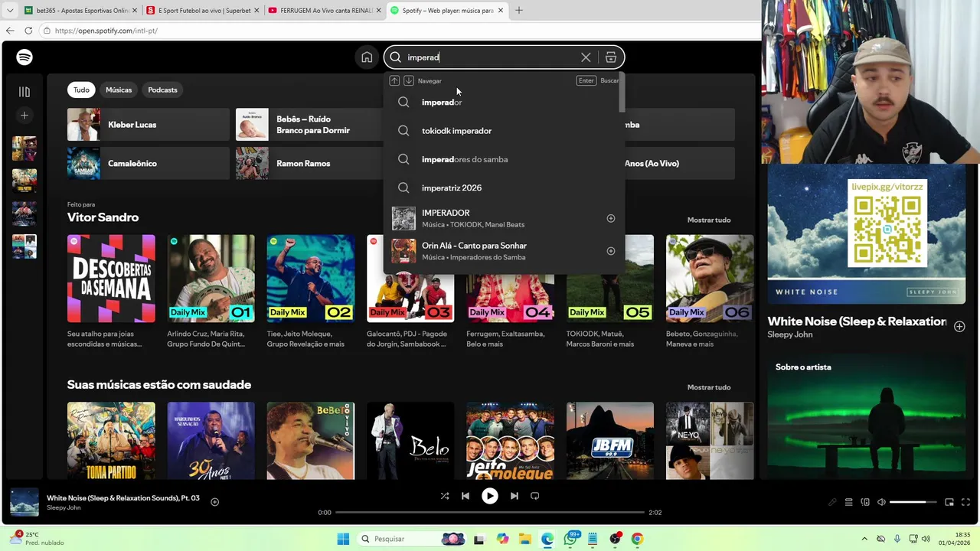This screenshot has height=551, width=980.
Task: Open Ramon Ramos shortcut card
Action: tap(310, 163)
